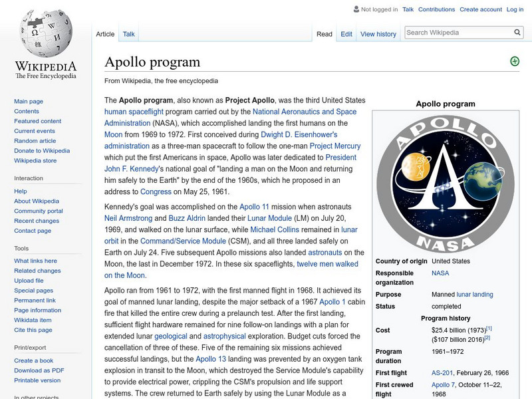Open the Wikidata item link
Image resolution: width=532 pixels, height=399 pixels.
pos(33,320)
